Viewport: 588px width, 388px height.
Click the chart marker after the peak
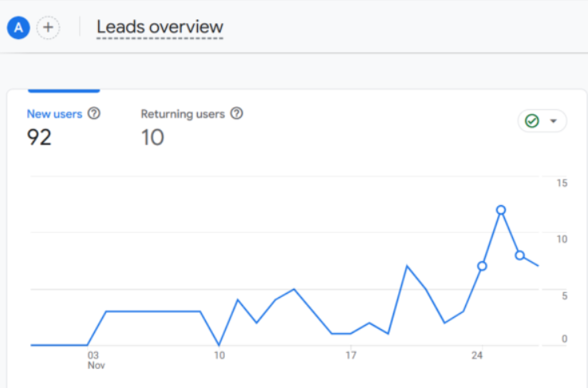pyautogui.click(x=519, y=255)
